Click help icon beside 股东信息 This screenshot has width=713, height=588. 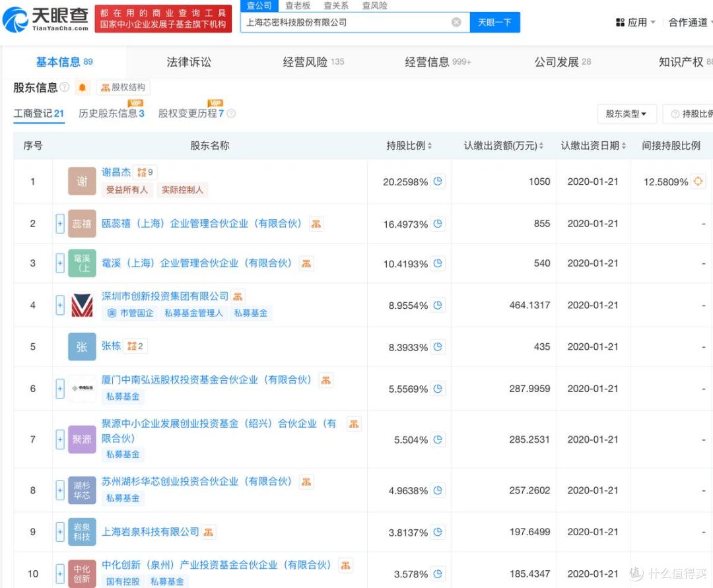point(65,87)
